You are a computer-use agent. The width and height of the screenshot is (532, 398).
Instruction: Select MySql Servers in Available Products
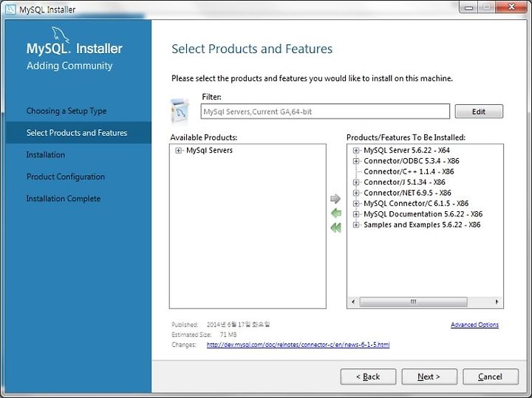209,150
